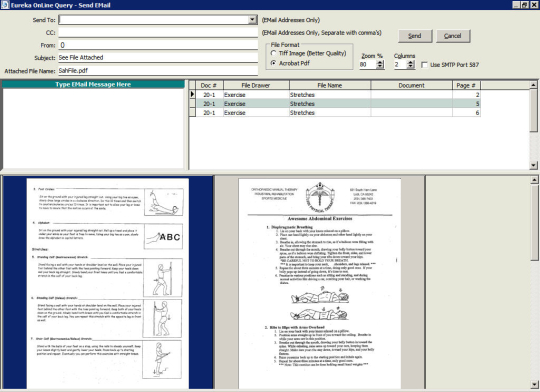Click the Document column header
Screen dimensions: 540x392
pyautogui.click(x=412, y=85)
